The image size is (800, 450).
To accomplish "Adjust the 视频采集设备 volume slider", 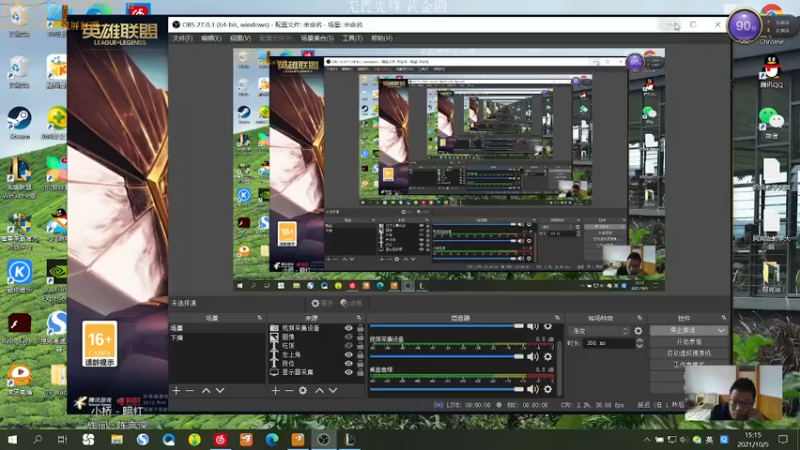I will tap(447, 357).
